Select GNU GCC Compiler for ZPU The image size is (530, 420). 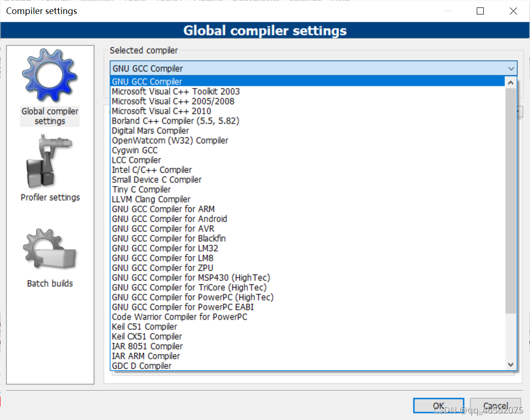pos(307,268)
